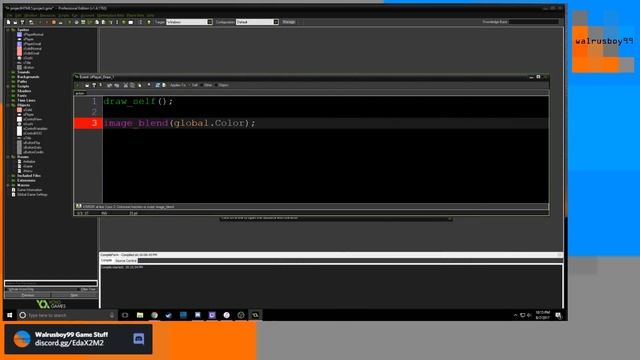Click the system clock in the taskbar

[x=542, y=315]
